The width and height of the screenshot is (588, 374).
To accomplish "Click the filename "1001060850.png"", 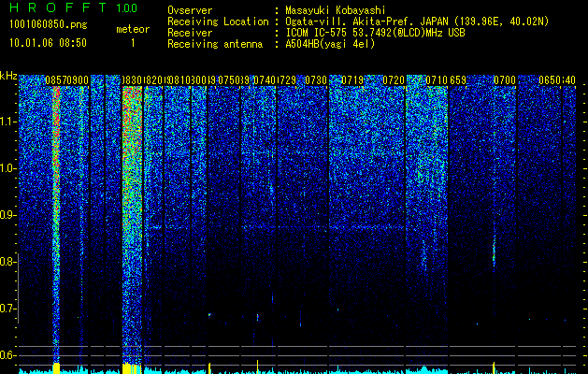I will (x=48, y=25).
